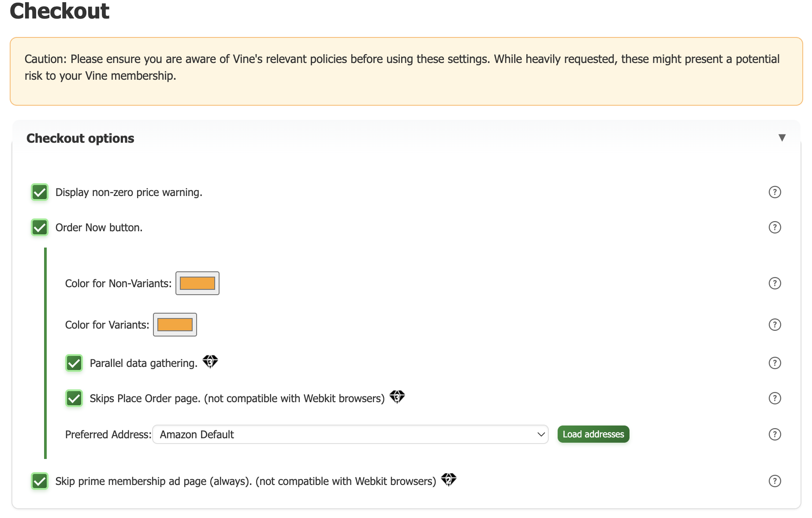812x518 pixels.
Task: Click tier gem icon beside Parallel data gathering
Action: pos(210,362)
